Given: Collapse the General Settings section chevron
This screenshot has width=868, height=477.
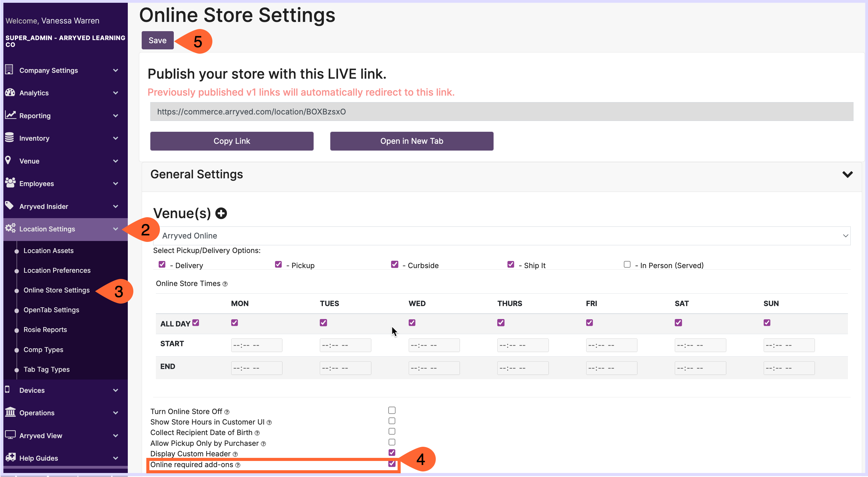Looking at the screenshot, I should click(847, 175).
